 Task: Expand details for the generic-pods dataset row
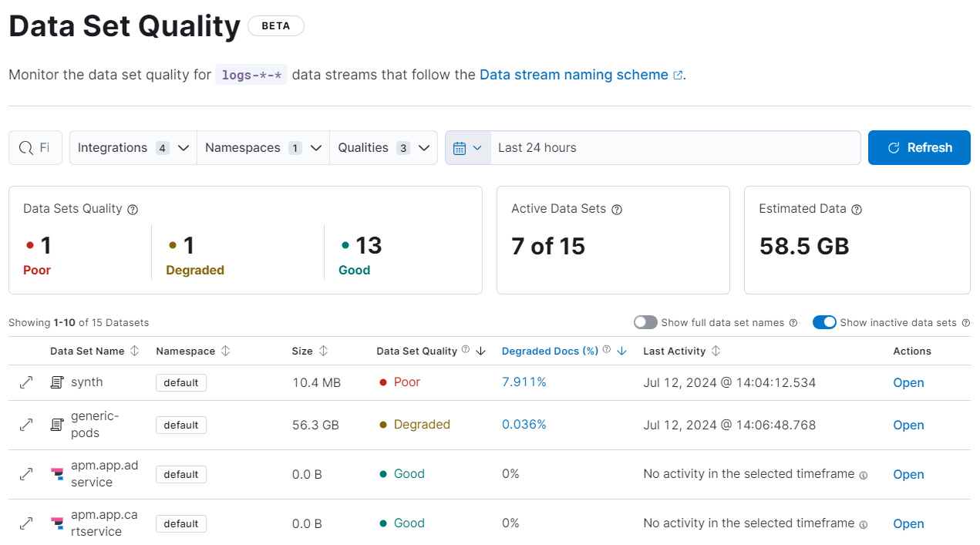coord(26,425)
